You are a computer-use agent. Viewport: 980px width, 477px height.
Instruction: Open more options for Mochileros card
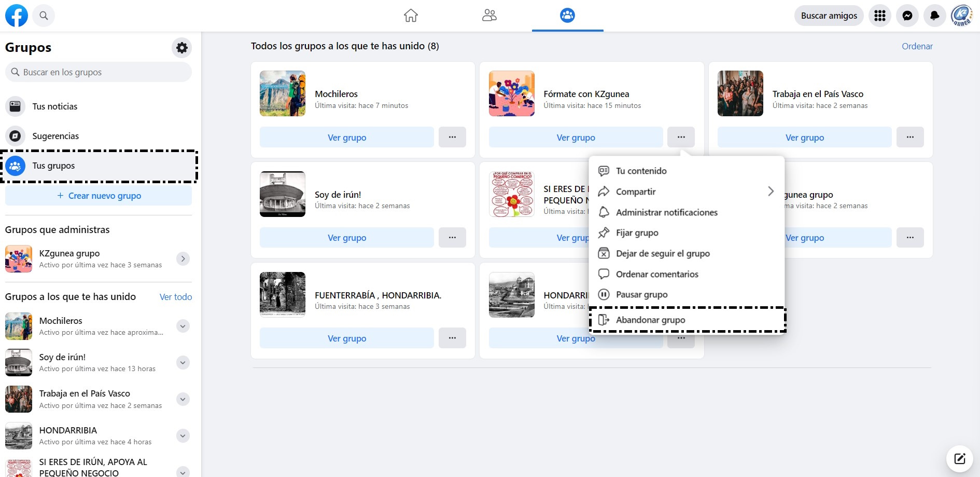(x=452, y=138)
